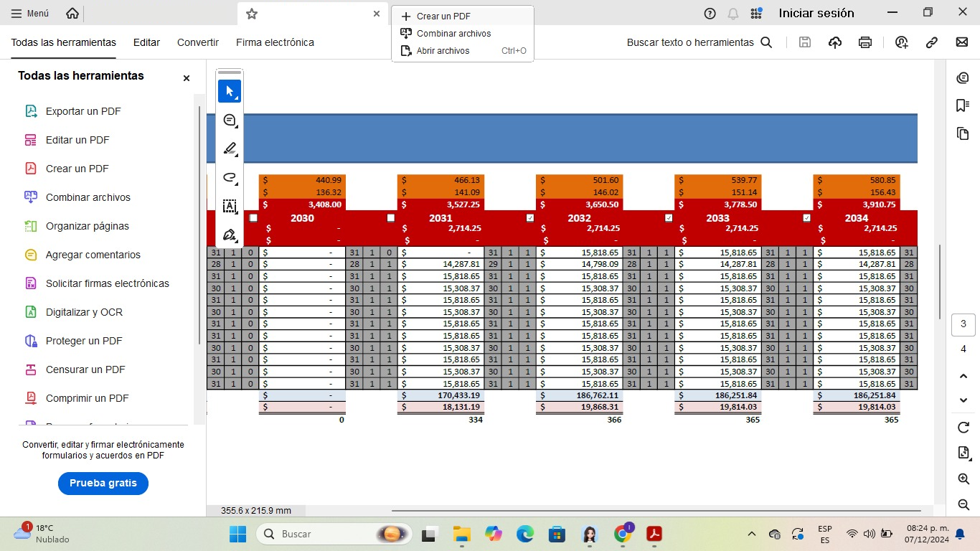This screenshot has height=551, width=980.
Task: Click the text box selection tool
Action: click(230, 206)
